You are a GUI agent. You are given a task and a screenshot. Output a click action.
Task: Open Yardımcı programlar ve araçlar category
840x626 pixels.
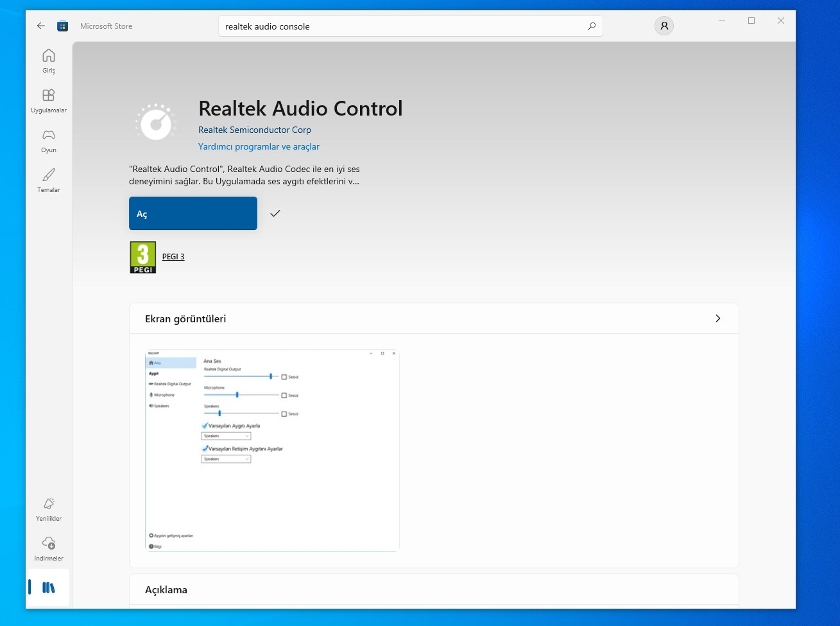pyautogui.click(x=259, y=146)
